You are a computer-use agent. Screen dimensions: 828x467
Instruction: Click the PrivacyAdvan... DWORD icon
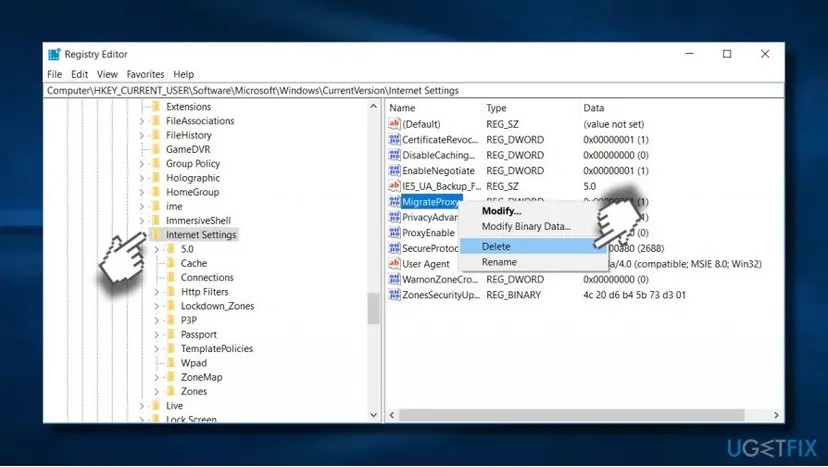(x=394, y=217)
